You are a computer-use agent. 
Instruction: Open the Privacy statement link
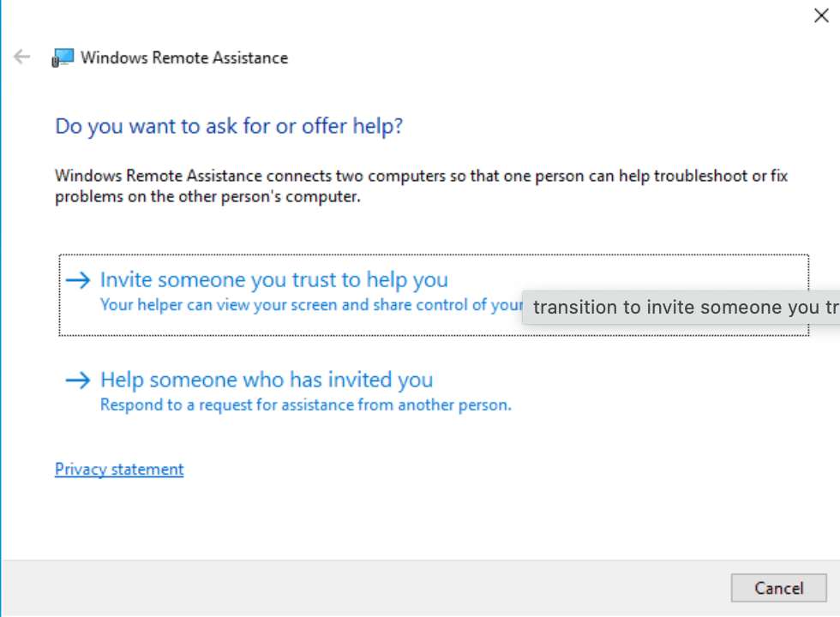[x=119, y=470]
